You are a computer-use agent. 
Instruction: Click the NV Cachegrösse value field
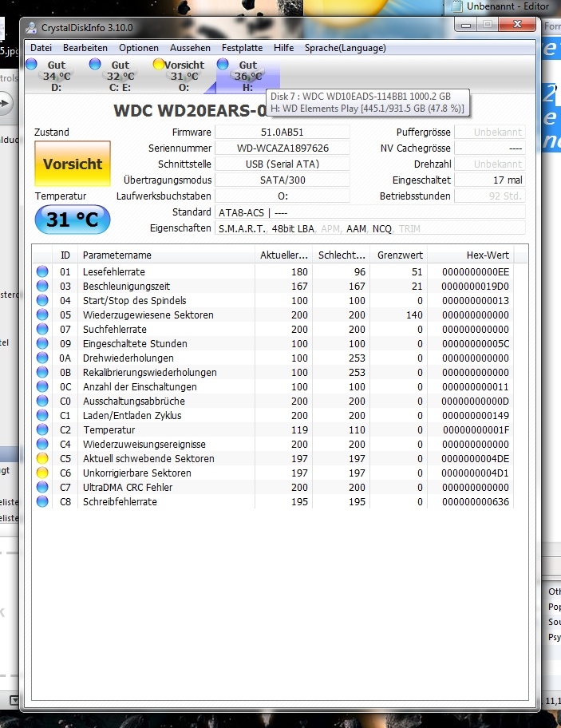coord(490,148)
